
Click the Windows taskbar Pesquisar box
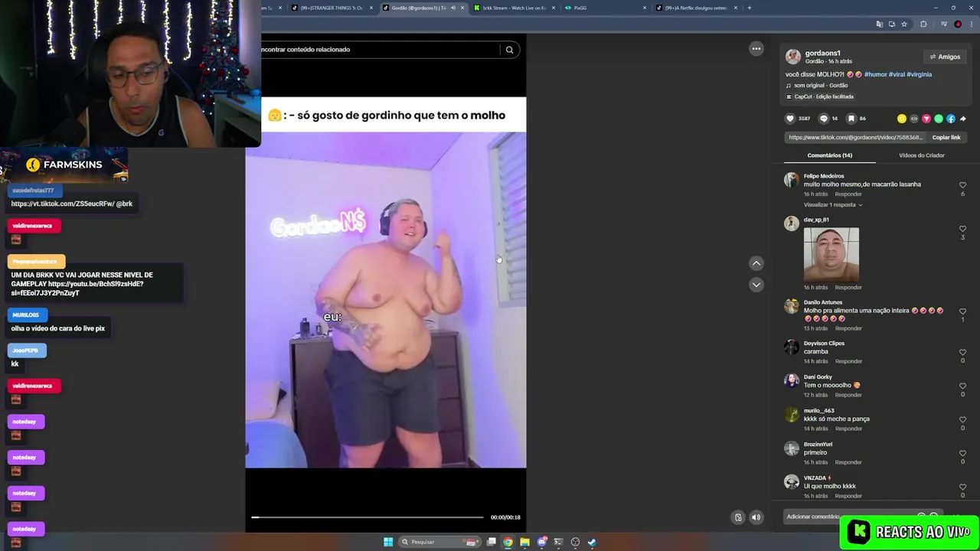pyautogui.click(x=439, y=542)
